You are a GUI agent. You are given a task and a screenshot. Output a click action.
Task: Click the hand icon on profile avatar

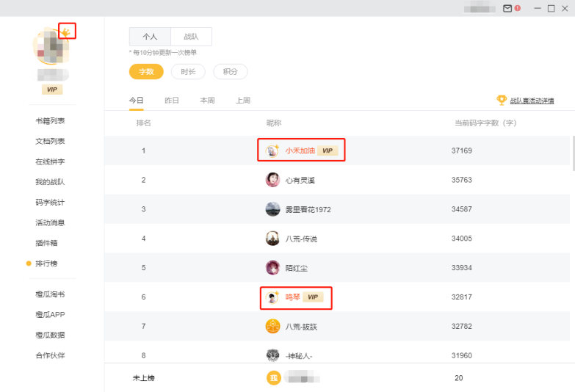(x=66, y=32)
